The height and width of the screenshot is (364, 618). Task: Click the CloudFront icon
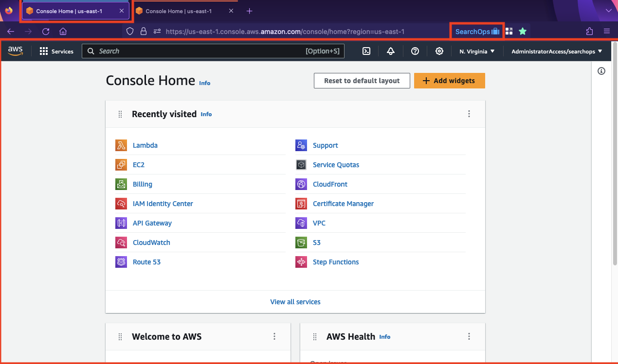click(301, 184)
